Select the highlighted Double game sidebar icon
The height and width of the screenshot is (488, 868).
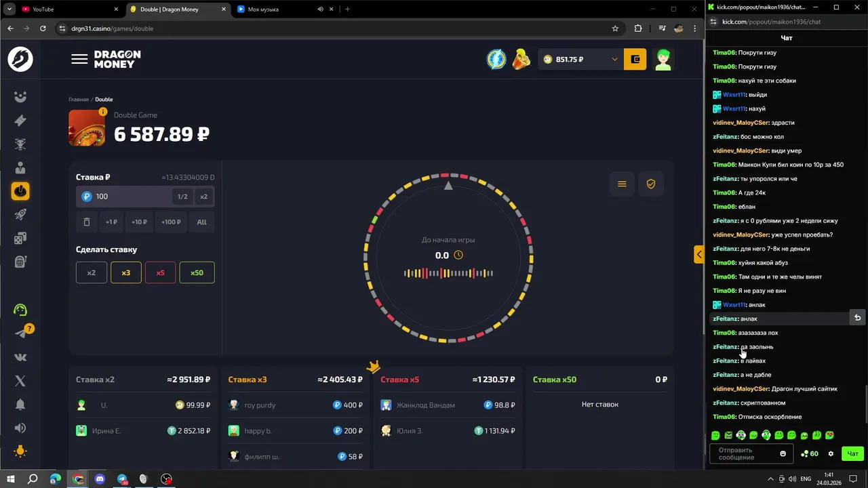[20, 191]
